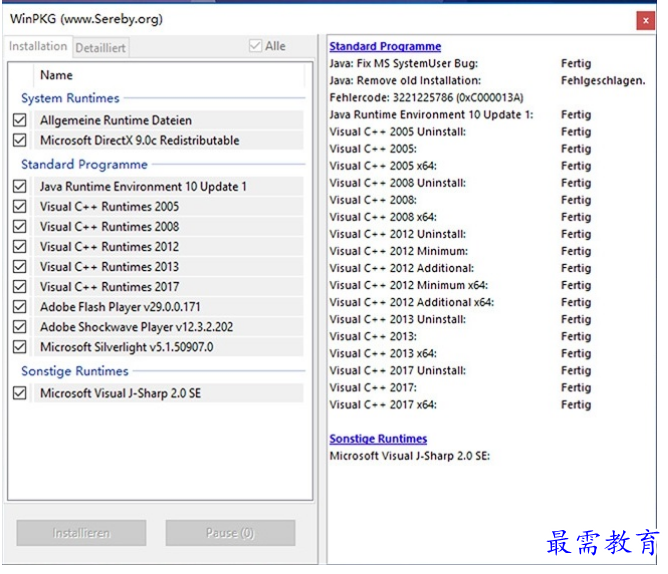The height and width of the screenshot is (574, 668).
Task: Click log line Visual C++ 2012 Additional x64
Action: (x=412, y=302)
